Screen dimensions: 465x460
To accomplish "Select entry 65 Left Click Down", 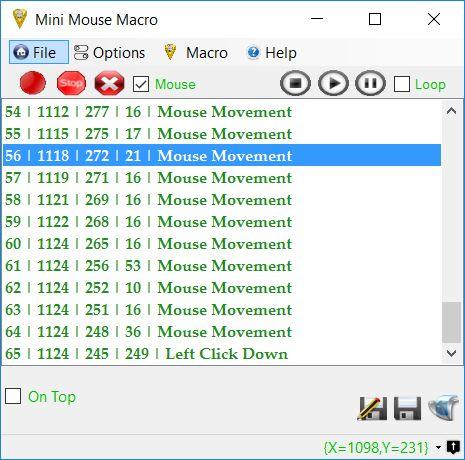I will click(x=222, y=354).
